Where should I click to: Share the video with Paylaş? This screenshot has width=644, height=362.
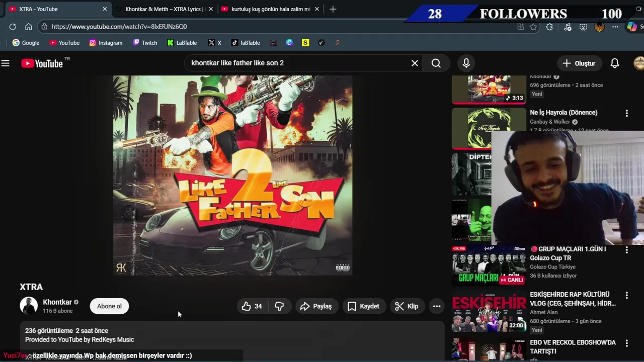316,306
